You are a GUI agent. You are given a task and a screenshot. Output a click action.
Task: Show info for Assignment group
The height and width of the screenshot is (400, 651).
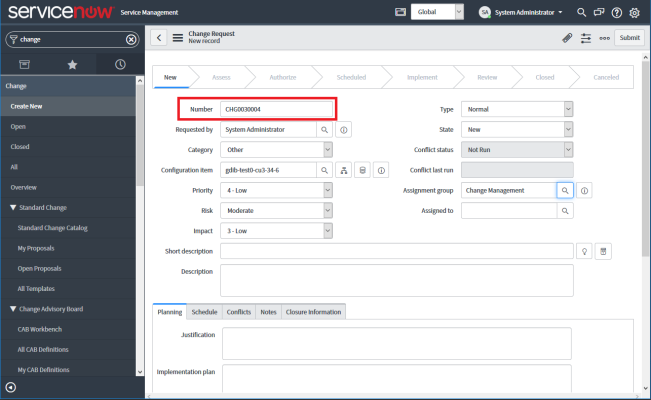pyautogui.click(x=584, y=191)
